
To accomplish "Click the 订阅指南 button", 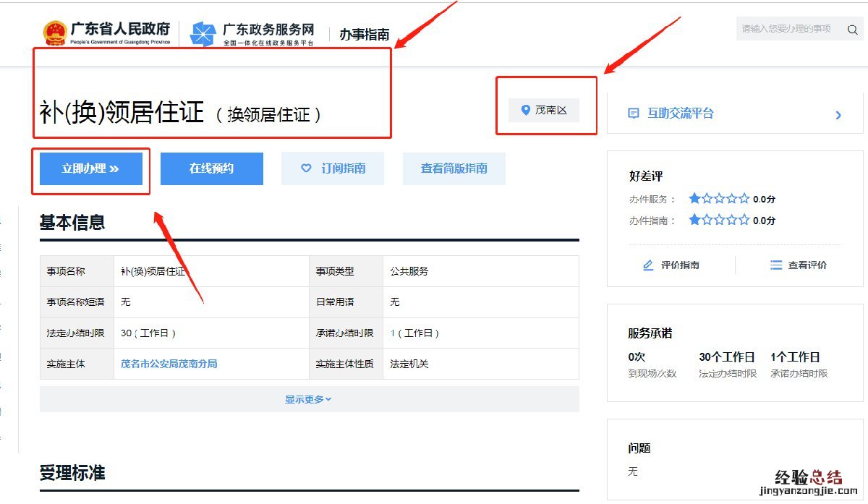I will click(x=333, y=168).
